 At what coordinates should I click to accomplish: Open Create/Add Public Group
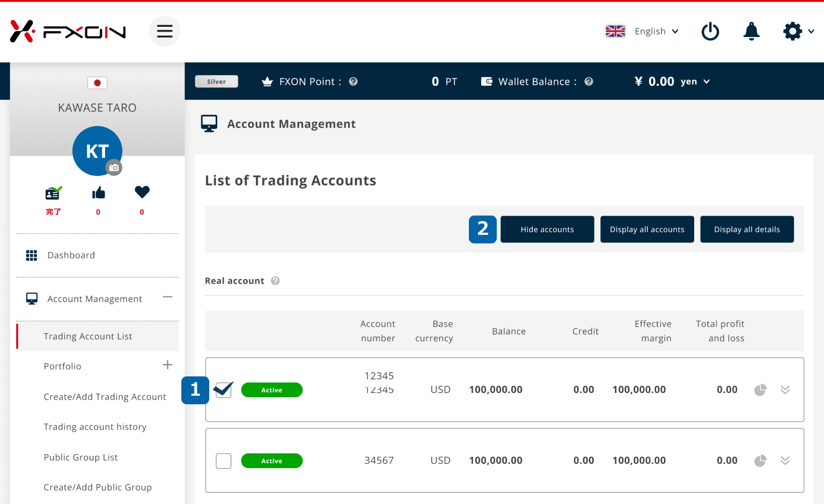(98, 487)
